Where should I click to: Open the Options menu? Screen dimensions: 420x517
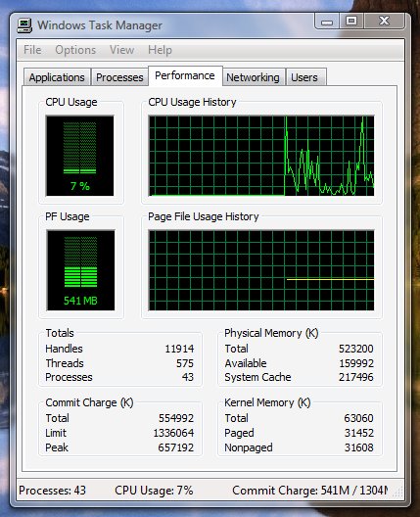(75, 50)
